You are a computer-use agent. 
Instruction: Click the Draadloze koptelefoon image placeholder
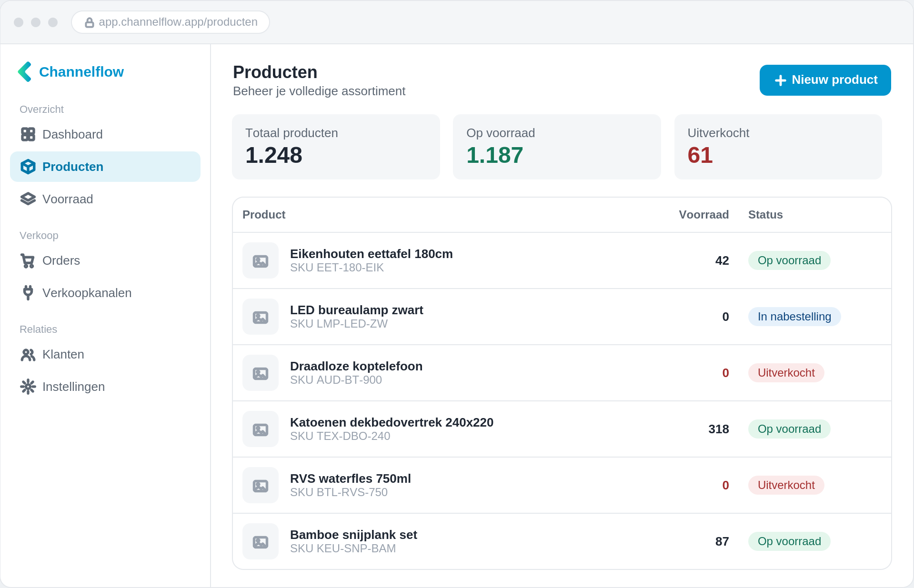pos(261,373)
